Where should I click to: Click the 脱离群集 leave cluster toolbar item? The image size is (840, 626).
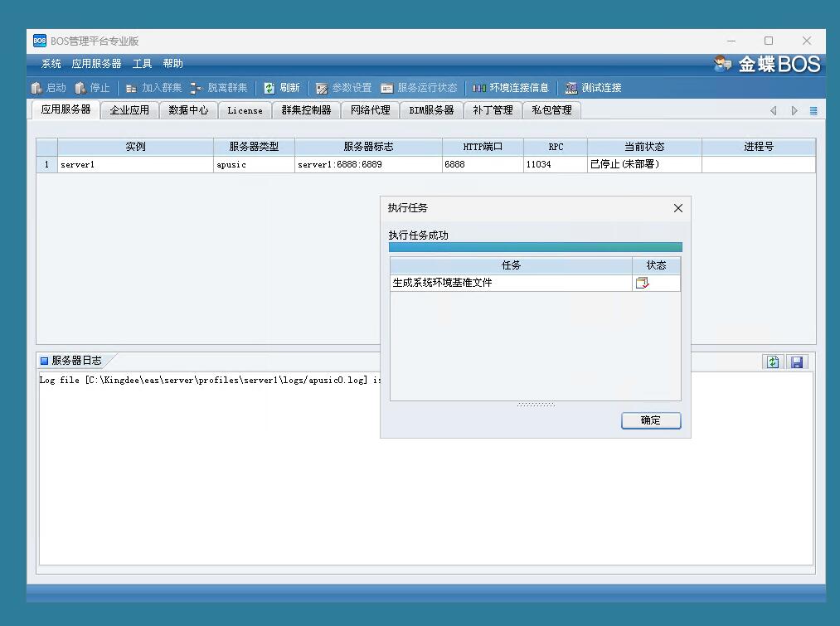click(x=219, y=88)
